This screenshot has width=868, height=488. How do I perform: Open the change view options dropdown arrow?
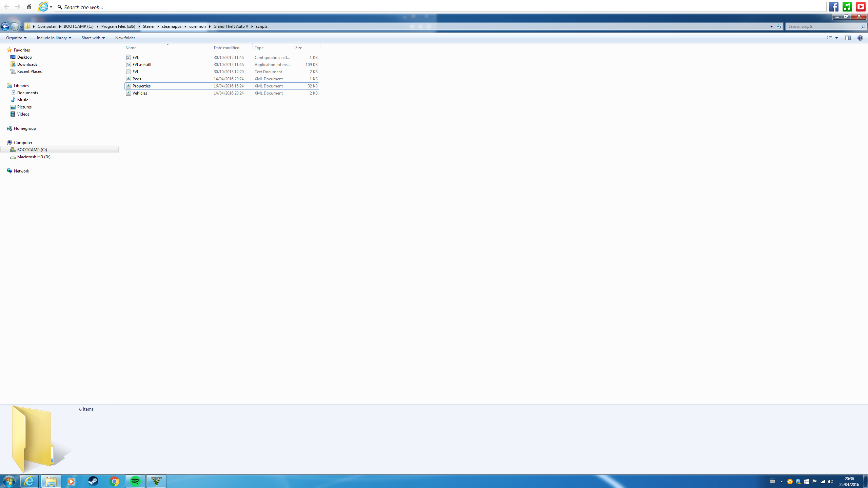pos(836,38)
